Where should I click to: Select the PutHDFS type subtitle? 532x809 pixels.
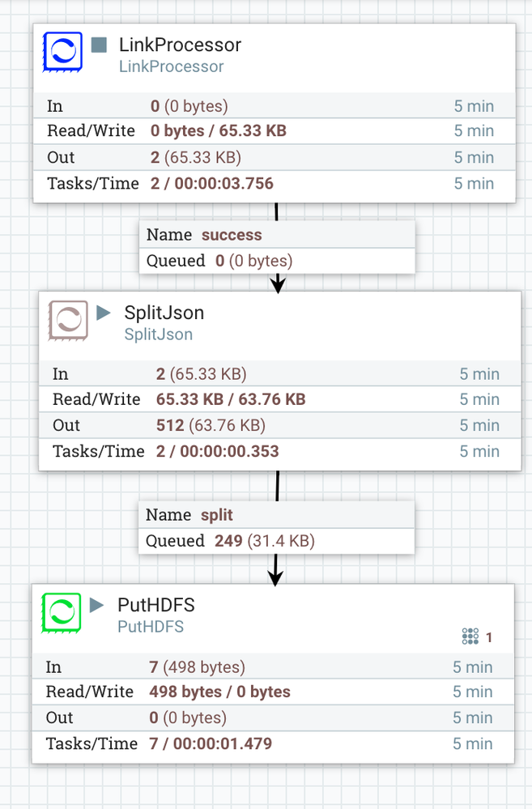pos(151,626)
